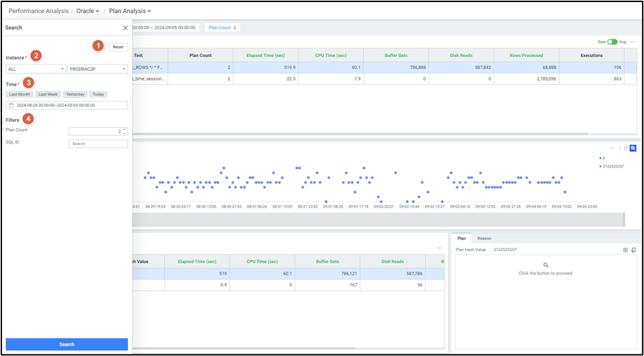This screenshot has height=356, width=644.
Task: Open the top table's three-dot menu
Action: click(632, 42)
